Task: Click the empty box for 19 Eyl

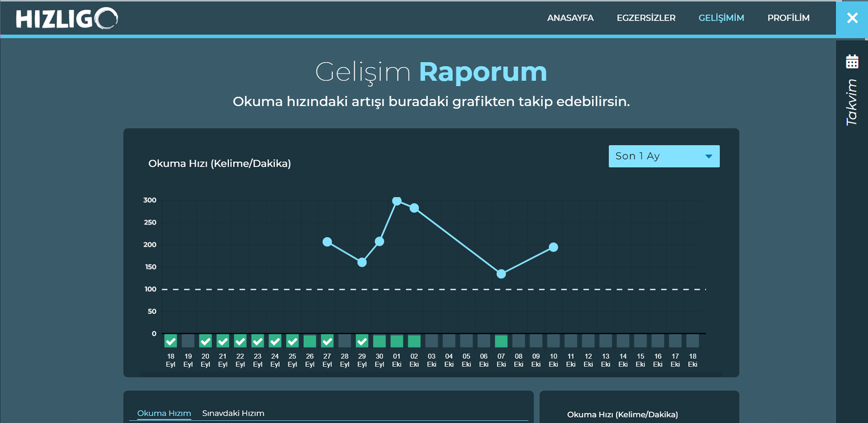Action: click(188, 341)
